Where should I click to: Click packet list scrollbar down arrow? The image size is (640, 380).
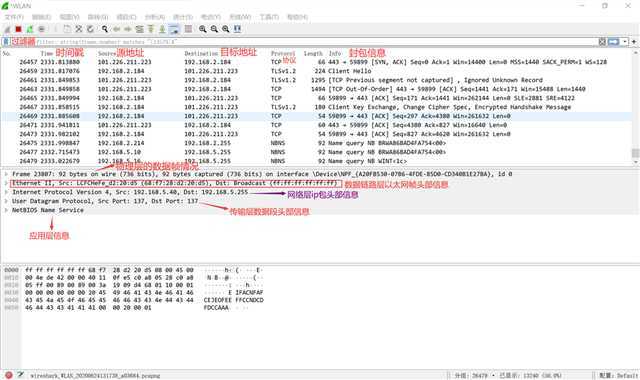click(x=636, y=162)
